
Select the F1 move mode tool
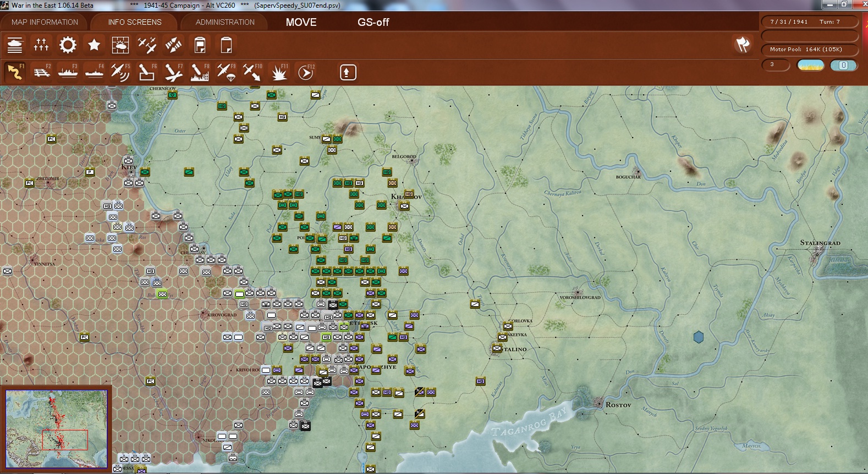pyautogui.click(x=15, y=72)
